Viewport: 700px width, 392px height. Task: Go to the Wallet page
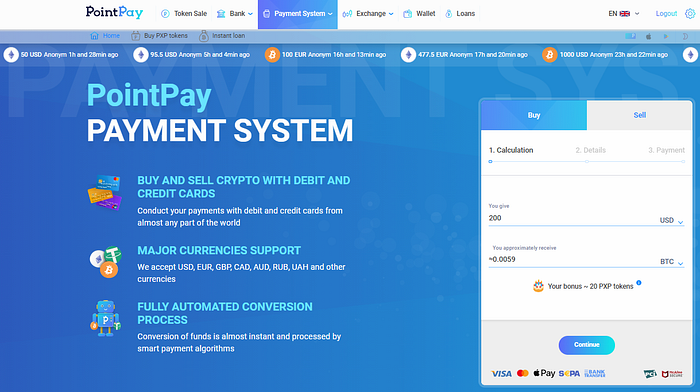point(419,14)
